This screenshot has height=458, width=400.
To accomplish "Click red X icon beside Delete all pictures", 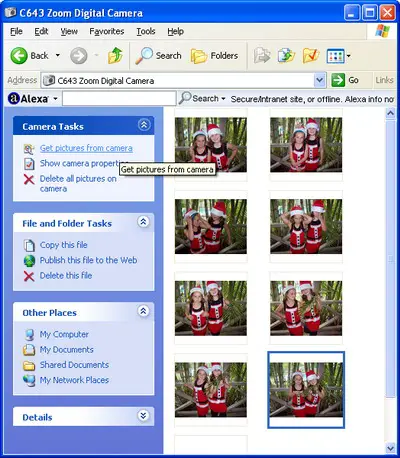I will 29,180.
